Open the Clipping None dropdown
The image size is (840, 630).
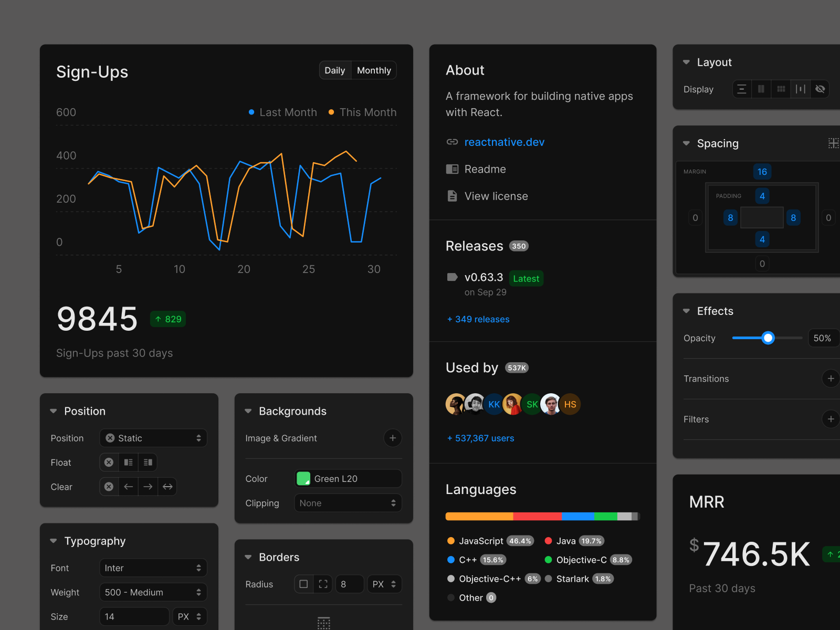coord(348,503)
